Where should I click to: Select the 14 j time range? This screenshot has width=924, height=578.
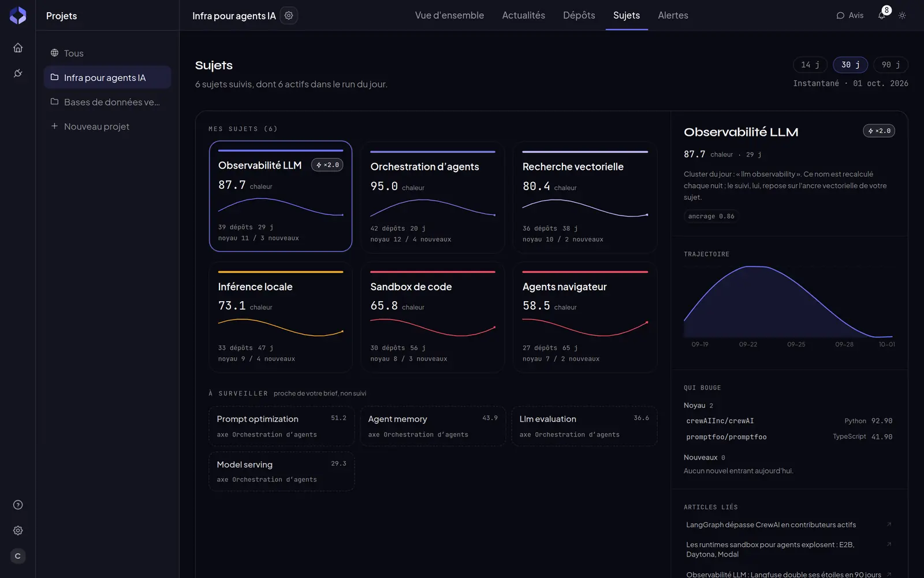click(x=810, y=65)
